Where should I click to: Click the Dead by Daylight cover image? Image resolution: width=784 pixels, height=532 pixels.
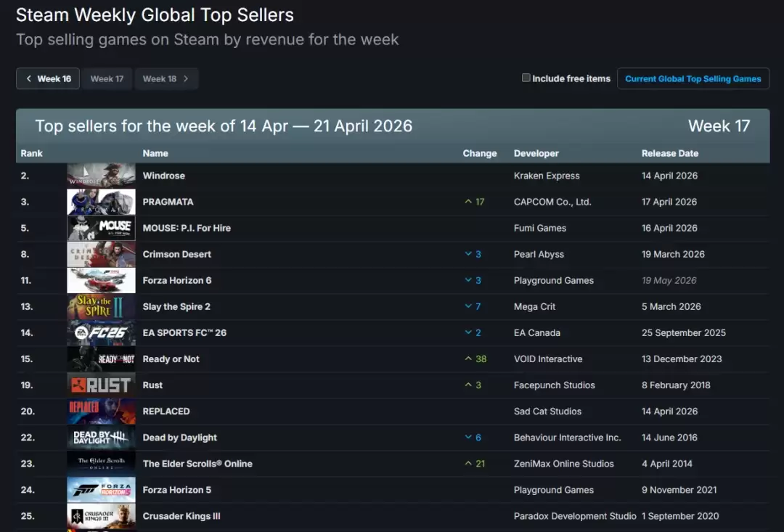(x=101, y=437)
